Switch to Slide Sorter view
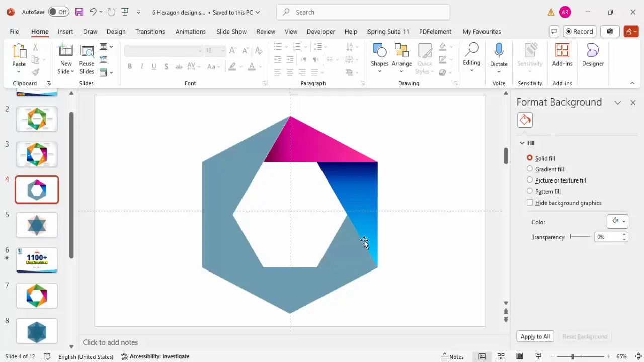The width and height of the screenshot is (644, 362). tap(501, 356)
